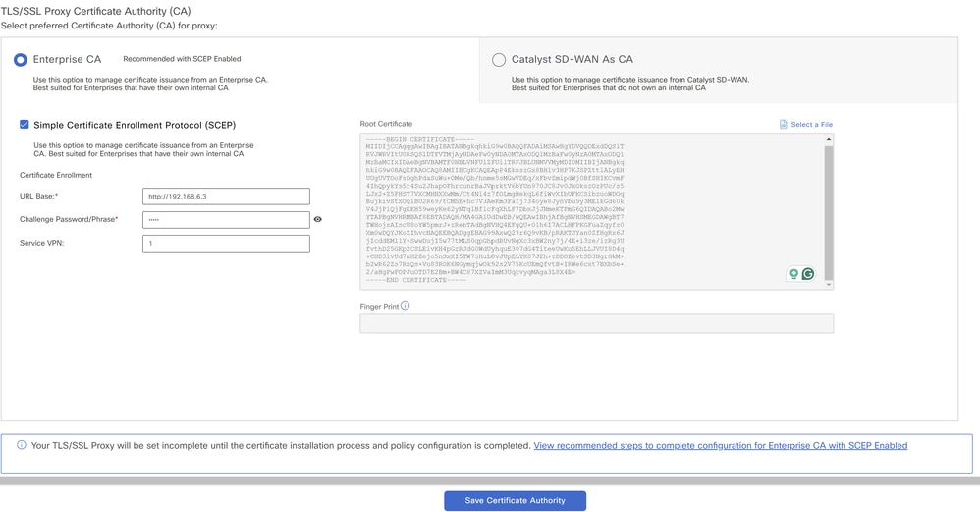The image size is (980, 512).
Task: Click the Finger Print field
Action: point(596,324)
